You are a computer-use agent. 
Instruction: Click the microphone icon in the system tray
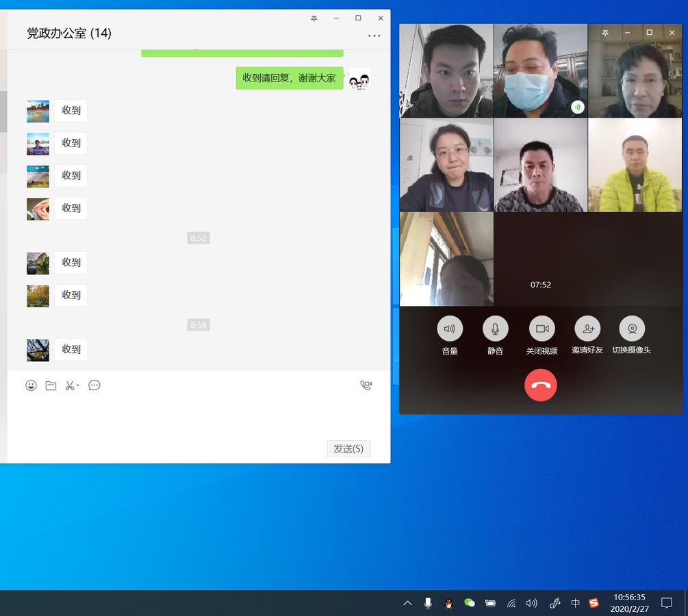(x=428, y=603)
